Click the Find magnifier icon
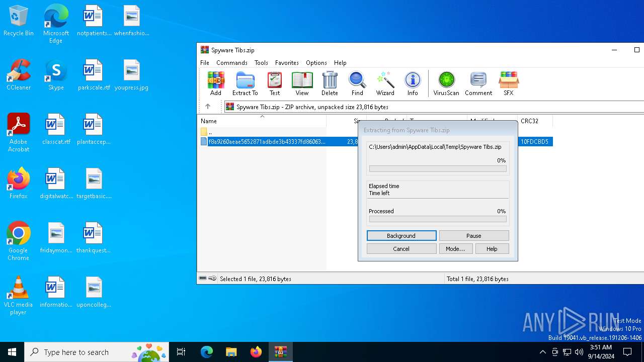The width and height of the screenshot is (644, 362). coord(357,83)
